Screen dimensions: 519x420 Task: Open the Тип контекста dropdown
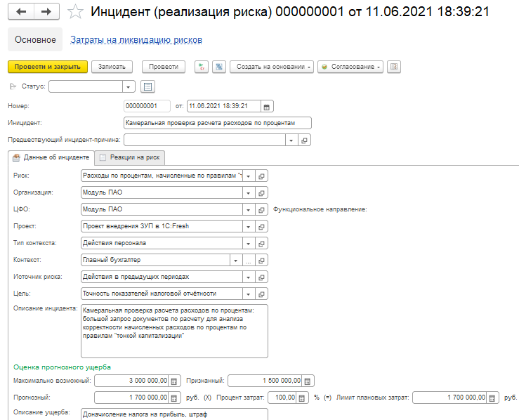247,243
